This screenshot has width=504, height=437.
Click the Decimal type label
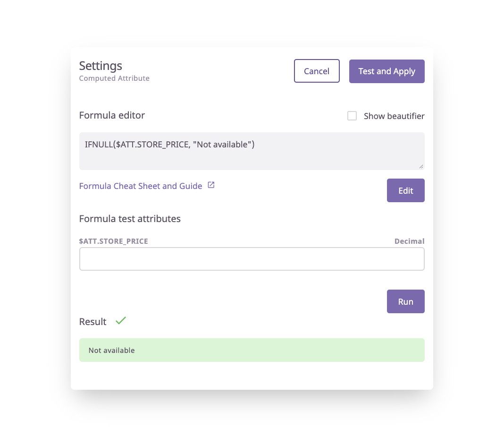410,241
